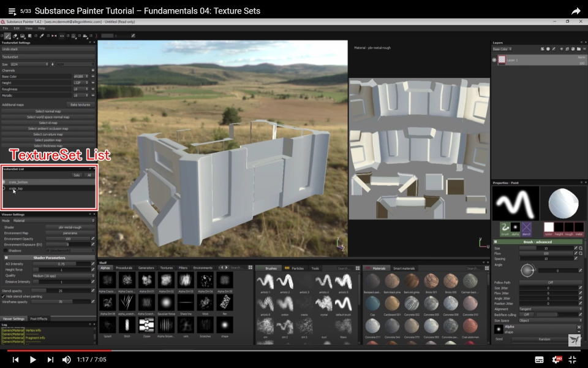This screenshot has width=588, height=368.
Task: Remove the Metallic channel
Action: pos(93,96)
